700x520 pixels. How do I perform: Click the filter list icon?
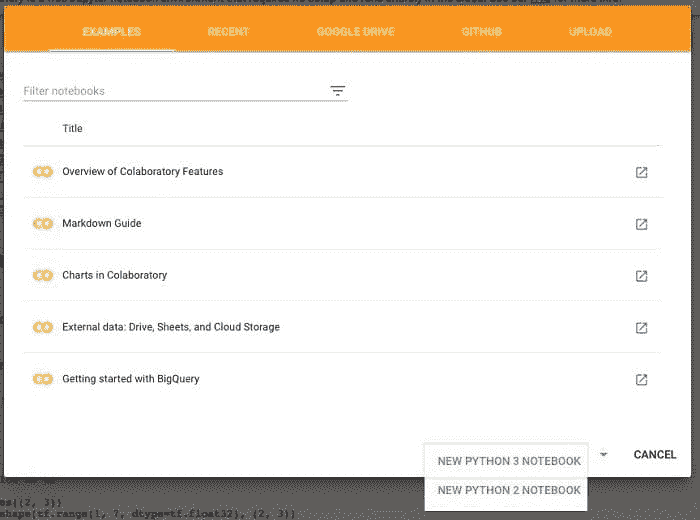click(338, 91)
